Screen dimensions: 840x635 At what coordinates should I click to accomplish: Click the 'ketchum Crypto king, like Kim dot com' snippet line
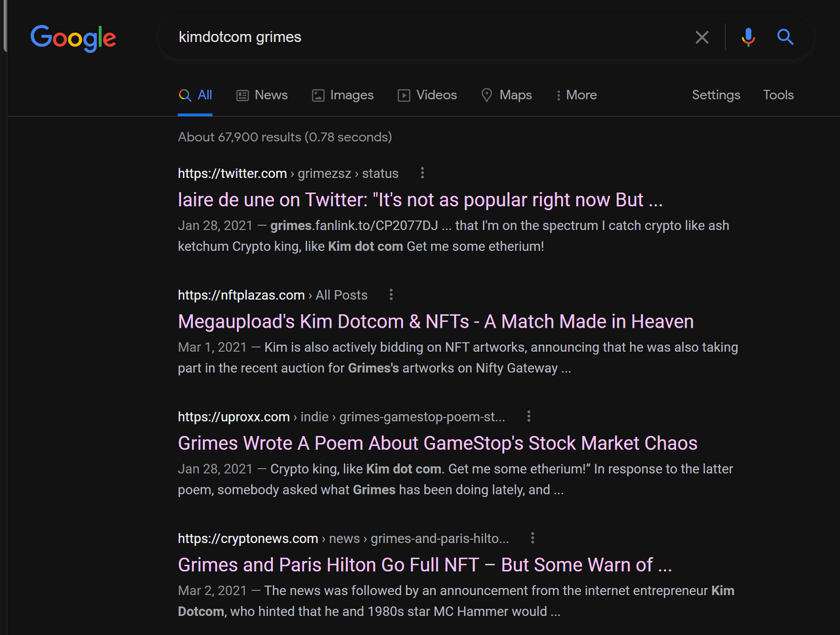coord(361,246)
